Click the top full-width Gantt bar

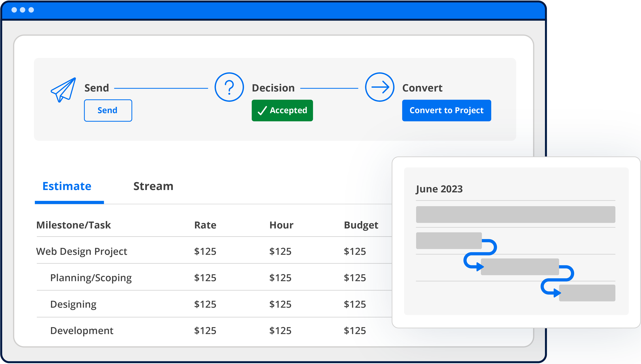point(515,214)
